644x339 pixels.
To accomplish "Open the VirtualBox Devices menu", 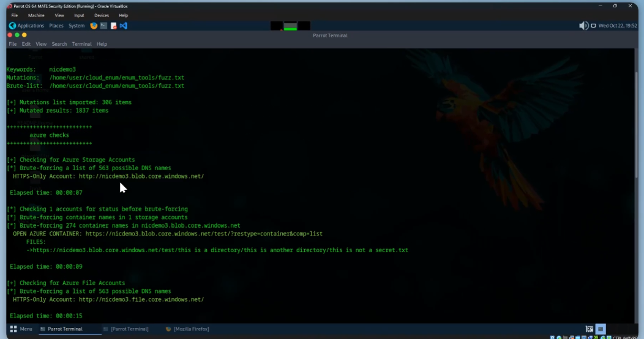I will (102, 15).
